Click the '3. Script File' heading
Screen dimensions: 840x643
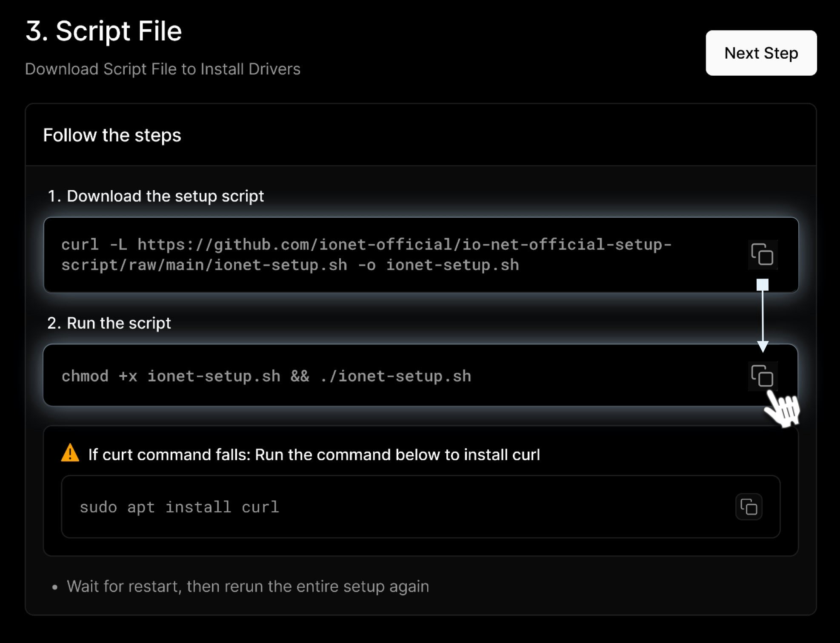104,31
